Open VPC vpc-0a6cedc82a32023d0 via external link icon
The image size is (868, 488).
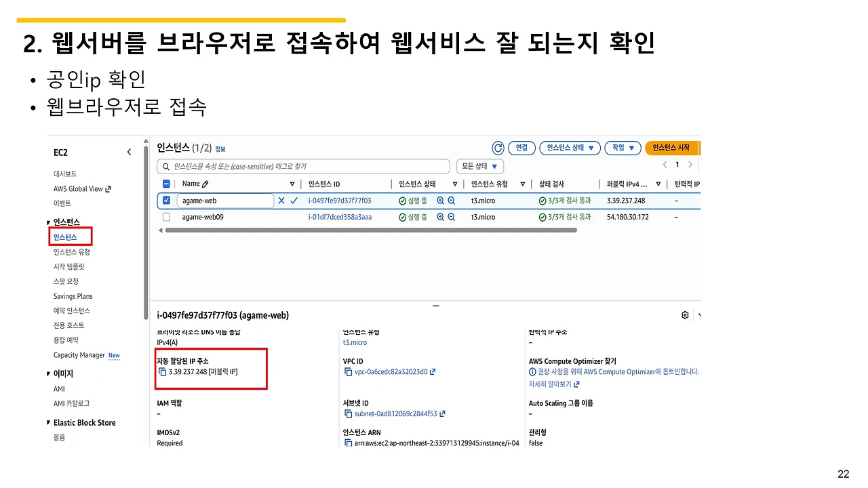[x=434, y=371]
